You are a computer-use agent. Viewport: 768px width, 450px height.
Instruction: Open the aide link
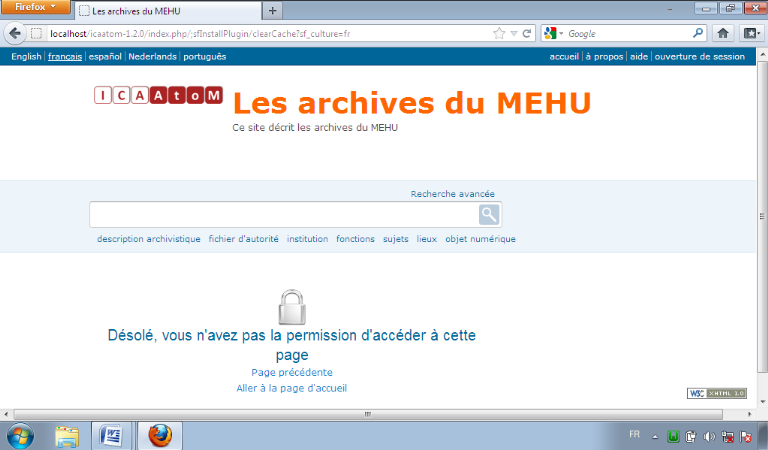tap(639, 56)
